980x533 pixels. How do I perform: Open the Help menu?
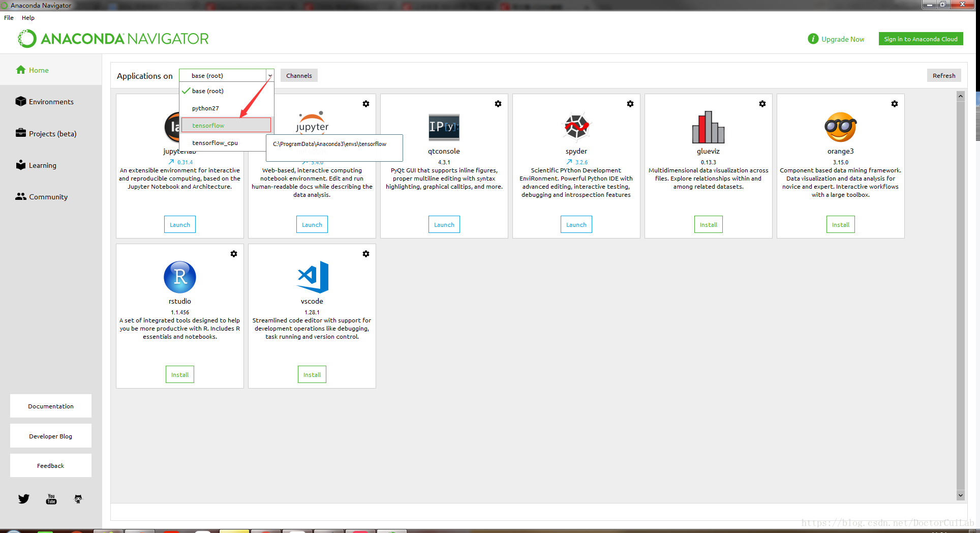28,17
